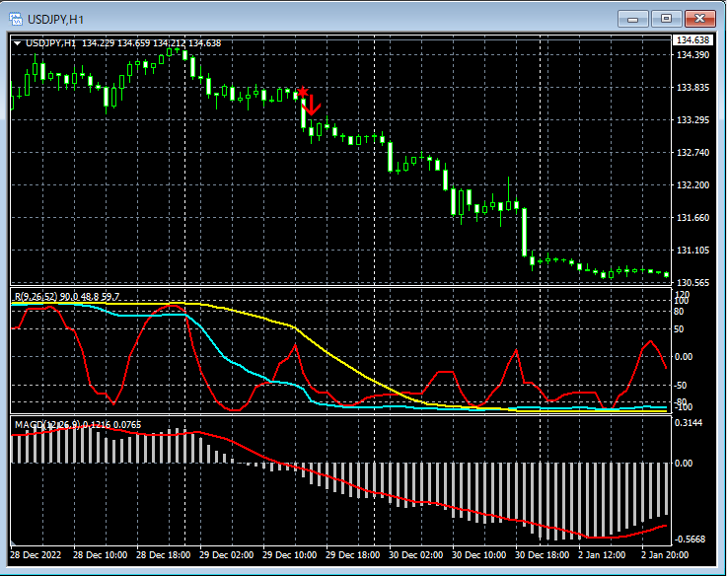Click the chart window icon in title bar
Screen dimensions: 728x576
pyautogui.click(x=16, y=19)
